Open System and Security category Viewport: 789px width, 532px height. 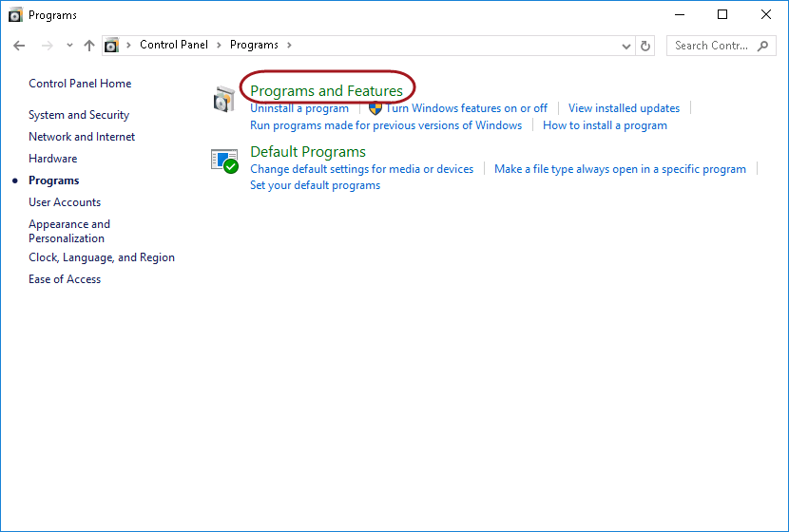(79, 115)
